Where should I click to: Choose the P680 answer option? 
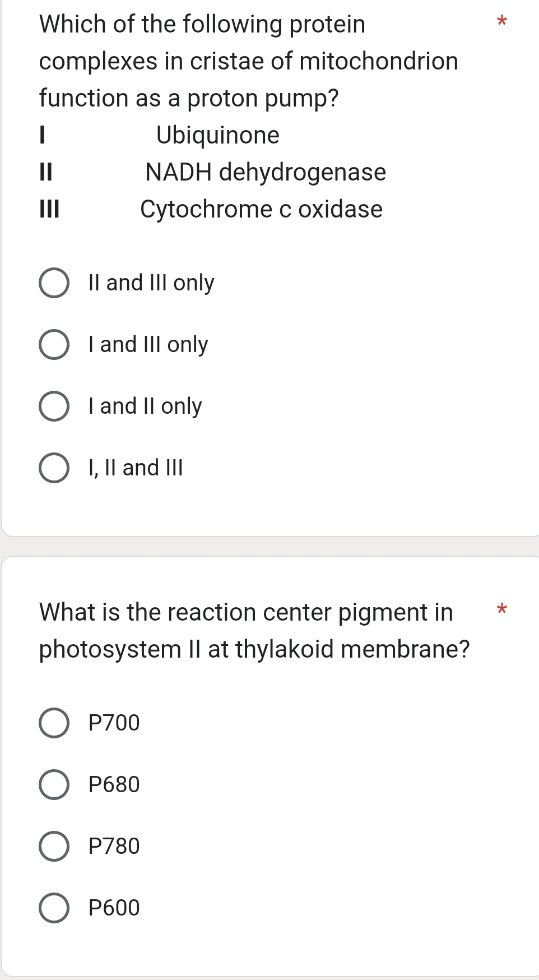pos(54,785)
